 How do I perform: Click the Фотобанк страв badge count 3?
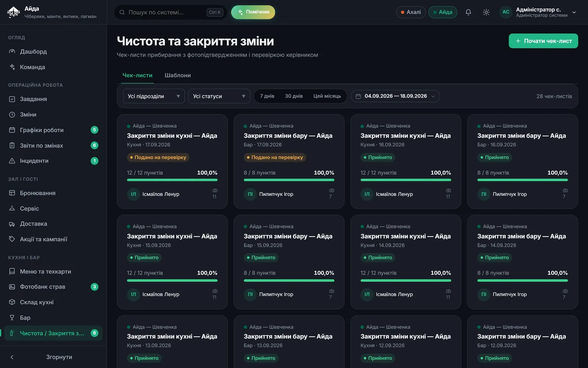pos(94,287)
